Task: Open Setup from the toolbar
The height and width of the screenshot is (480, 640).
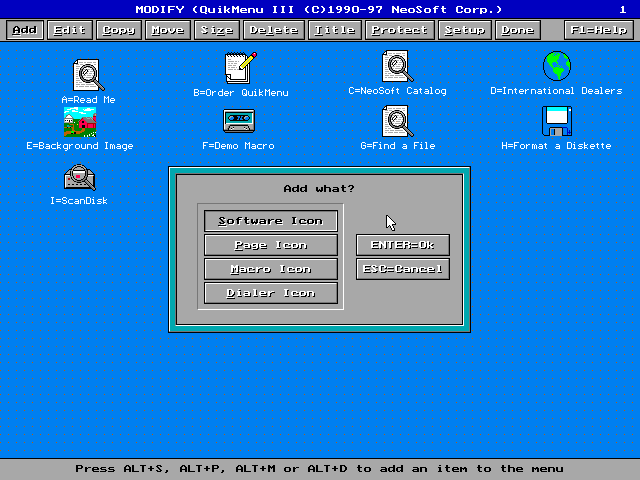Action: coord(464,30)
